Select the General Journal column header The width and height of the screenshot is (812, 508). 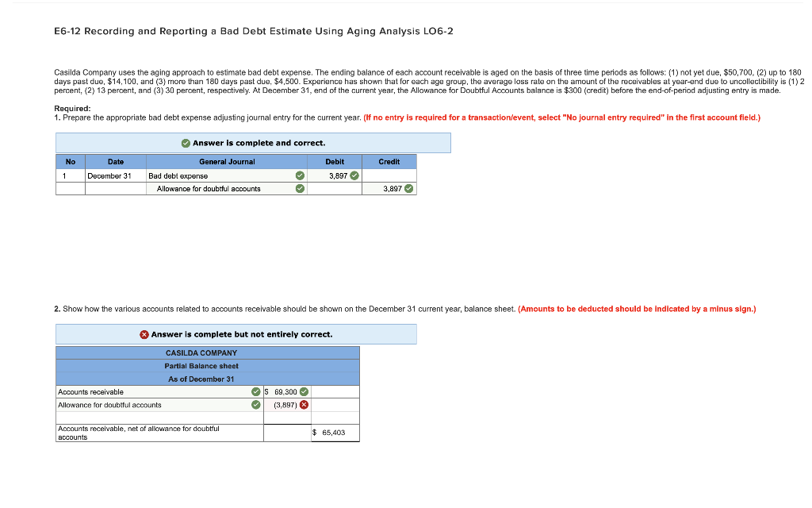(x=226, y=161)
